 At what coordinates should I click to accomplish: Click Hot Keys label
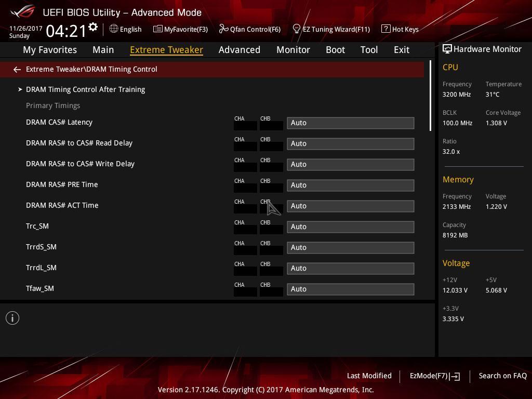(405, 29)
